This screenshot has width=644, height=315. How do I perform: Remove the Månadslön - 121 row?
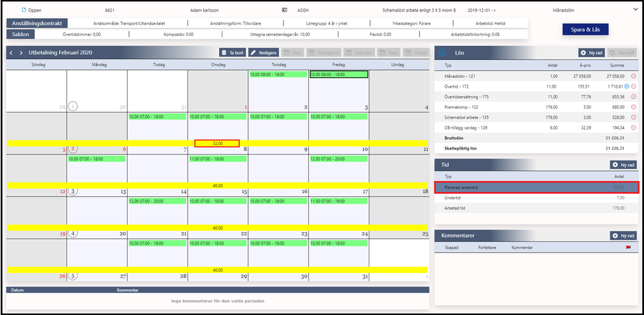pyautogui.click(x=633, y=76)
